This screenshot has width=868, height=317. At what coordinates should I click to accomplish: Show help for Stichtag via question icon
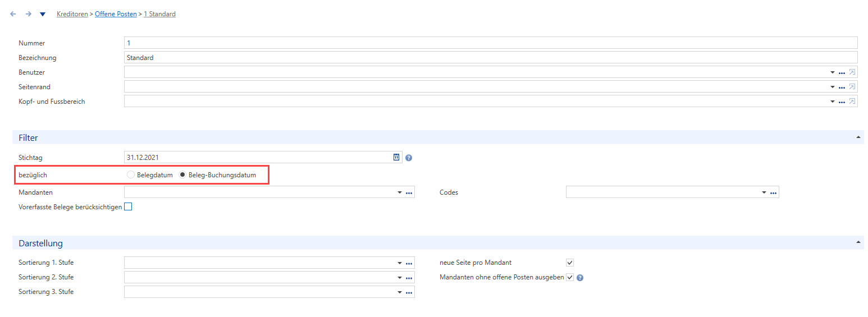[409, 158]
